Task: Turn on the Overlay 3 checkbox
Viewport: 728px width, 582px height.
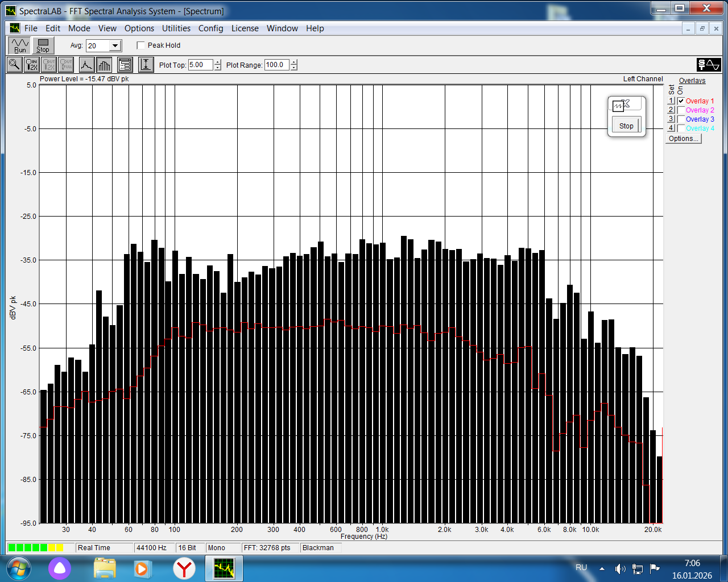Action: (x=681, y=119)
